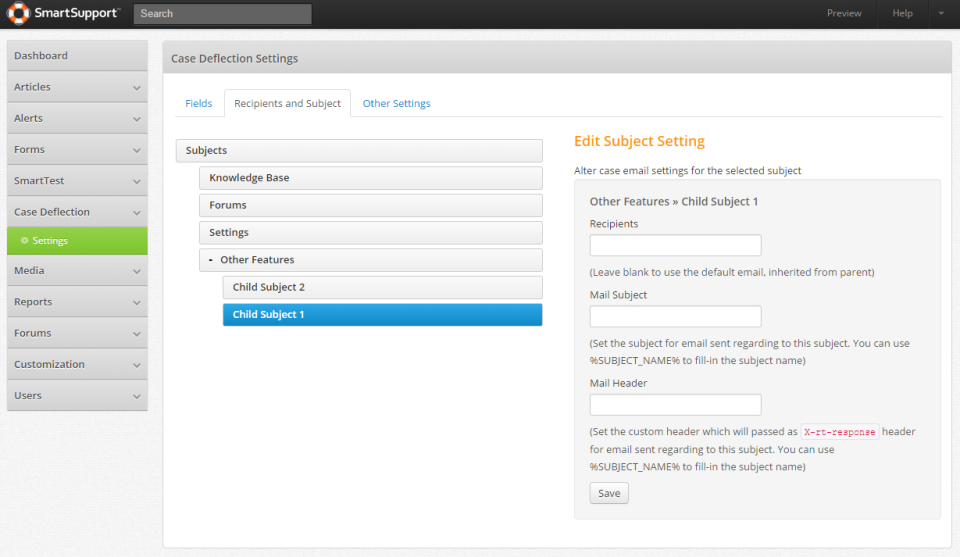Click the gear icon beside Settings

pos(24,241)
